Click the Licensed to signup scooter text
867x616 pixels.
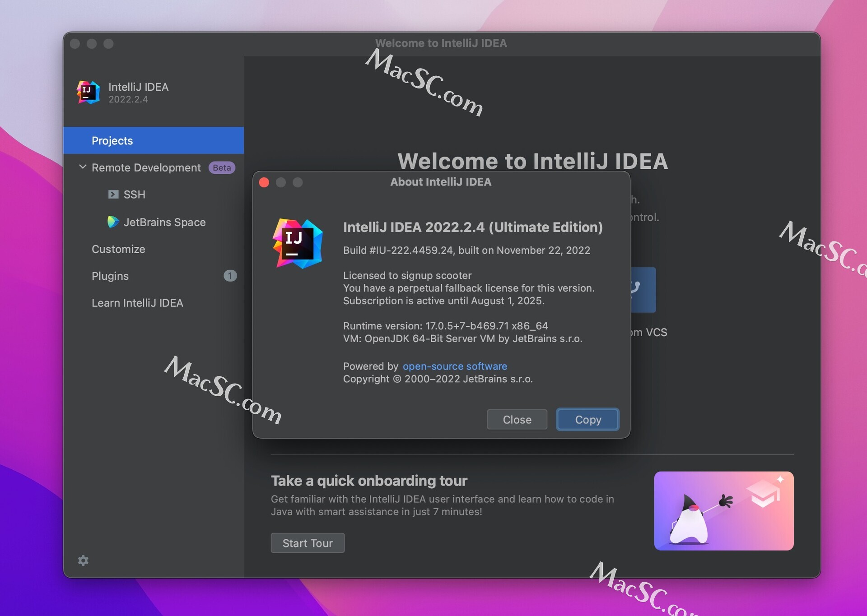(x=407, y=275)
